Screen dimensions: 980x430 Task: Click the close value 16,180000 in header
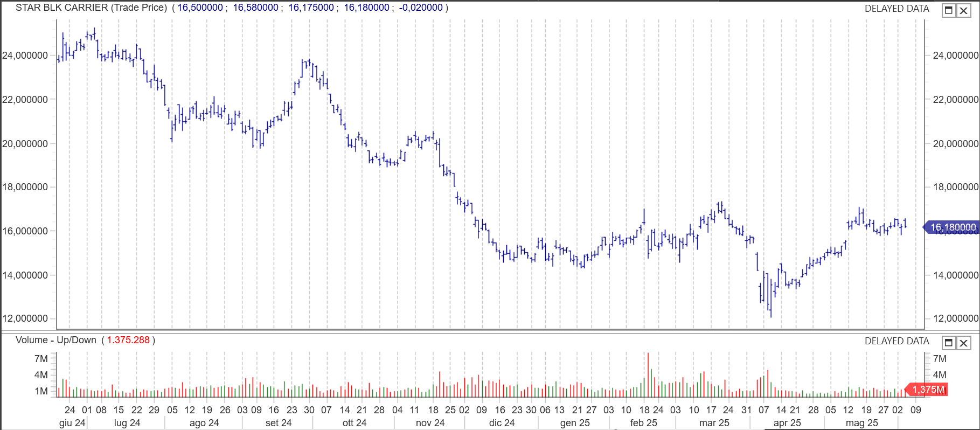366,8
